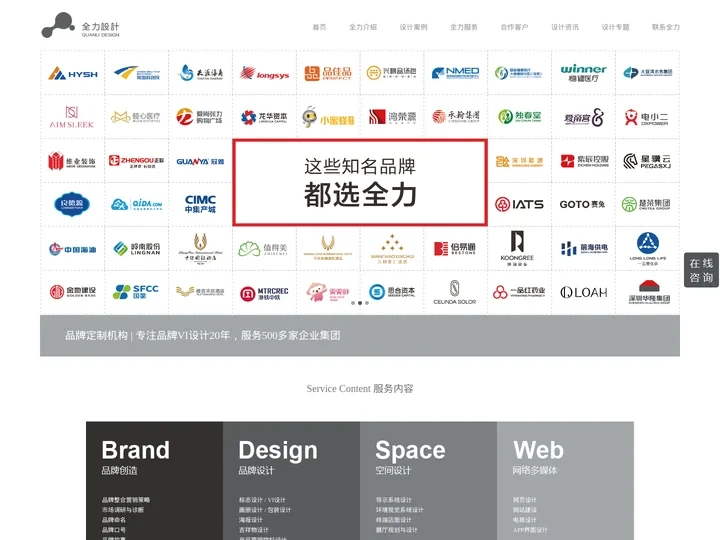
Task: Click 终端店面设计 under Space
Action: (394, 520)
